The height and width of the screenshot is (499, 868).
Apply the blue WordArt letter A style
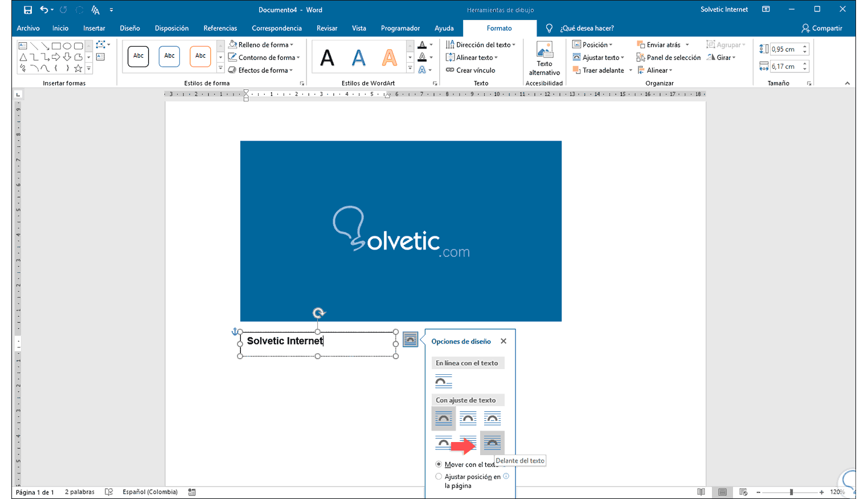358,58
